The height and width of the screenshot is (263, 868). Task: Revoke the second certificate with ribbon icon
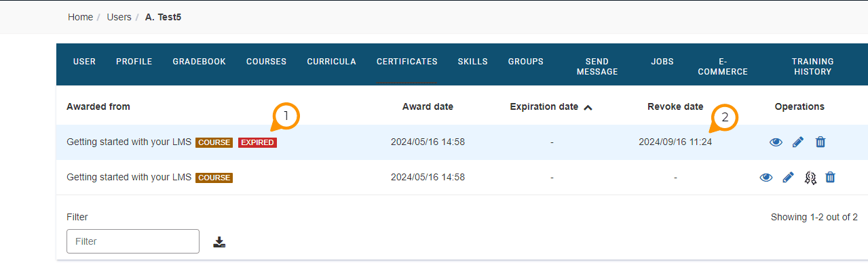810,178
